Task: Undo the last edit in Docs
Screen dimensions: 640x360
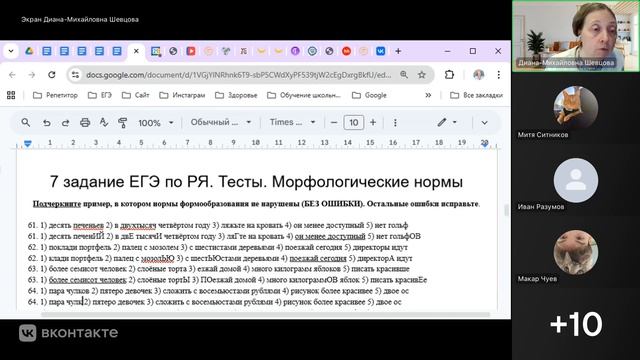Action: [47, 122]
